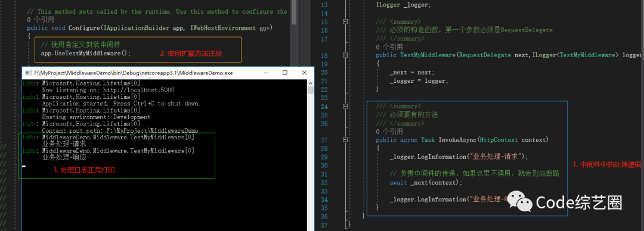The image size is (644, 231).
Task: Collapse the summary comment at line 24
Action: [345, 106]
